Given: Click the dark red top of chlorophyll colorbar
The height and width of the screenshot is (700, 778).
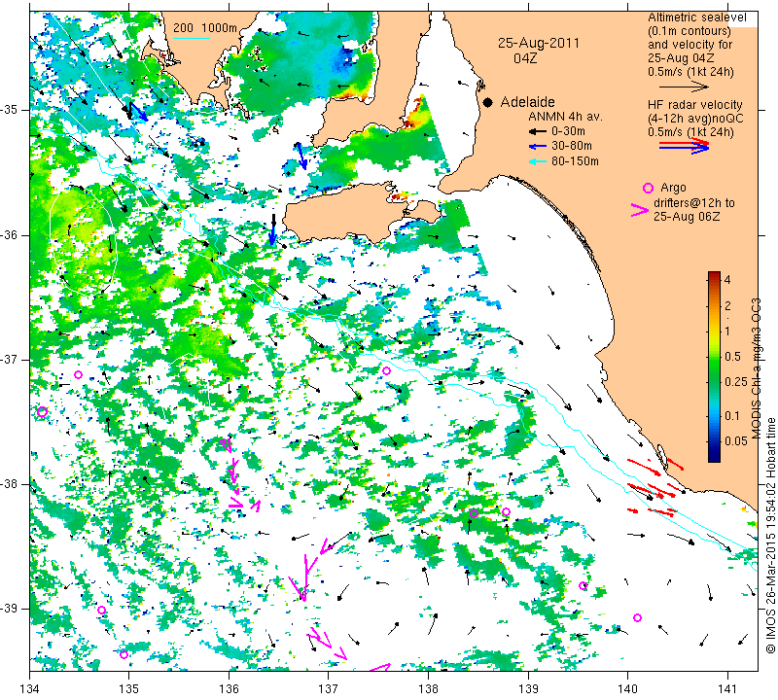Looking at the screenshot, I should coord(714,275).
